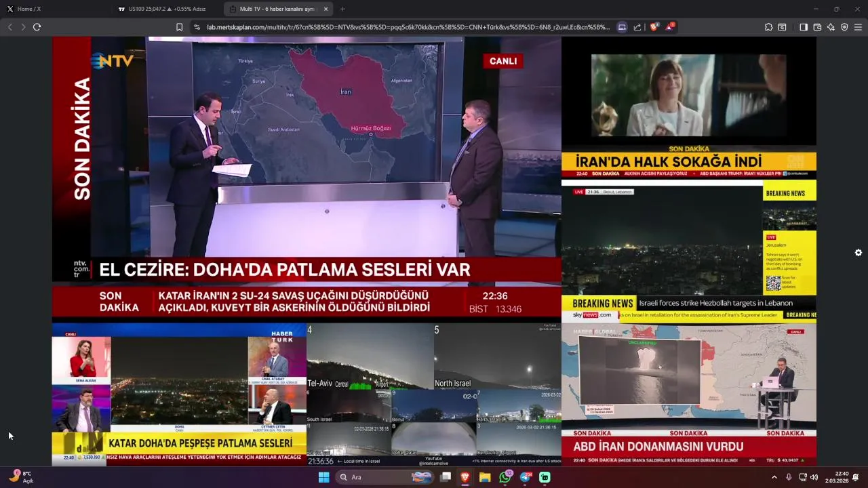Close the Multi TV tab

[325, 9]
